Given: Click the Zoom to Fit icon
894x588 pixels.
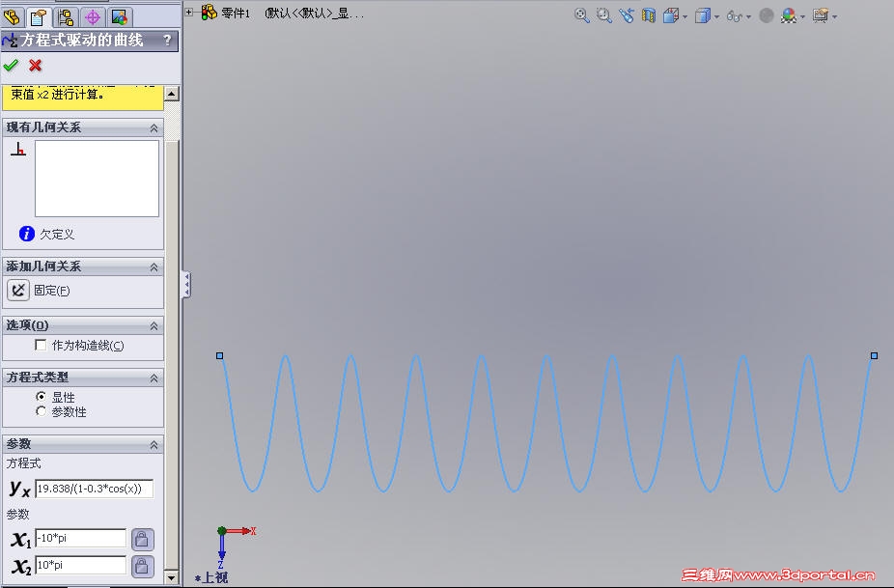Looking at the screenshot, I should (x=581, y=15).
